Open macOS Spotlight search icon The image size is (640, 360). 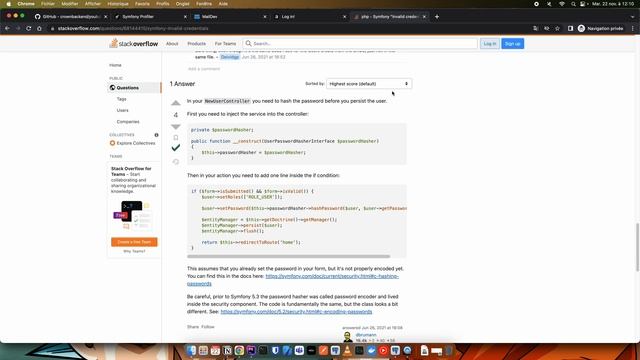pos(573,4)
